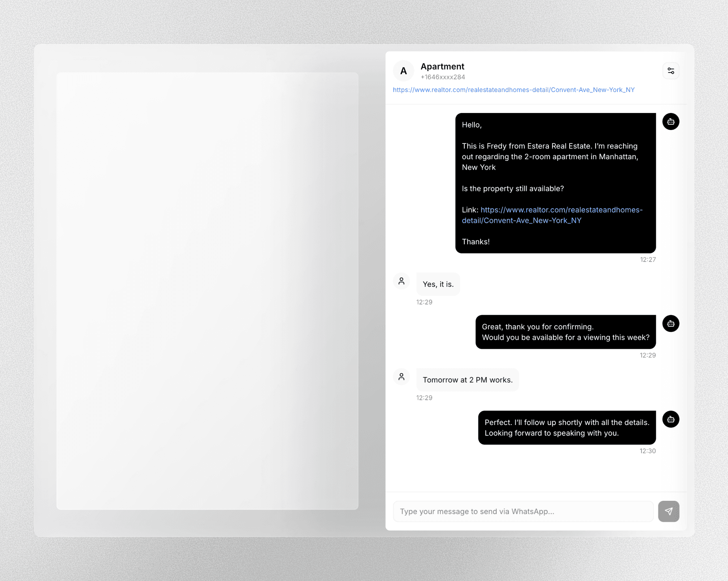The height and width of the screenshot is (581, 728).
Task: Click 'Would you be available for a viewing' message
Action: coord(566,332)
